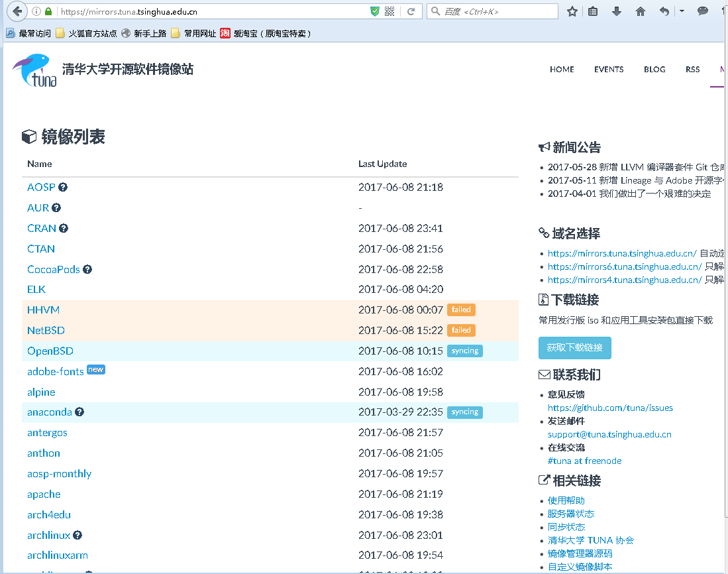This screenshot has width=728, height=574.
Task: Click the browser back arrow button
Action: (x=17, y=11)
